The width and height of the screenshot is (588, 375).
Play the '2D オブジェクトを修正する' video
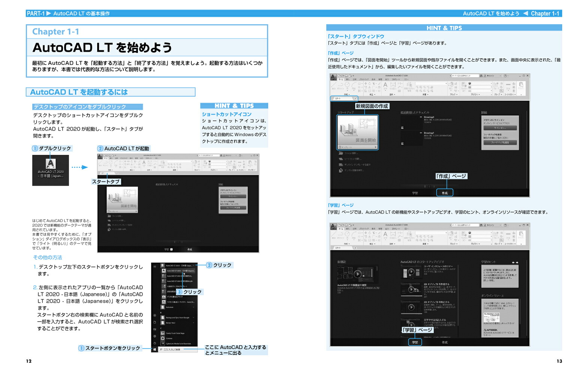coord(411,307)
